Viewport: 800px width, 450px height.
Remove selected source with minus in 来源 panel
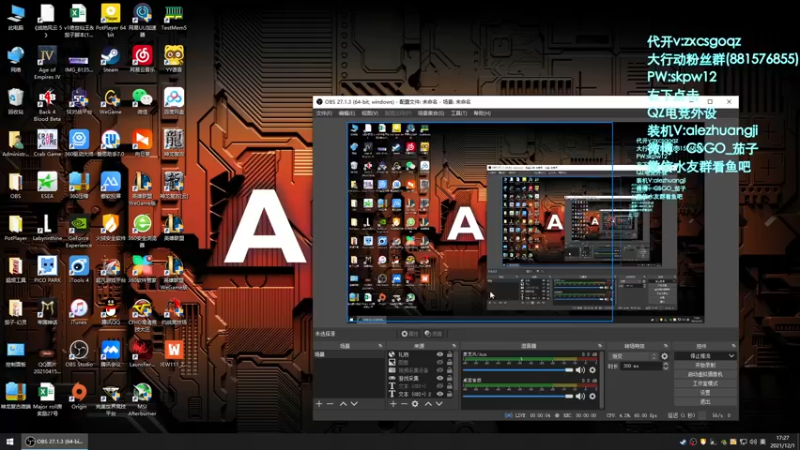tap(404, 404)
